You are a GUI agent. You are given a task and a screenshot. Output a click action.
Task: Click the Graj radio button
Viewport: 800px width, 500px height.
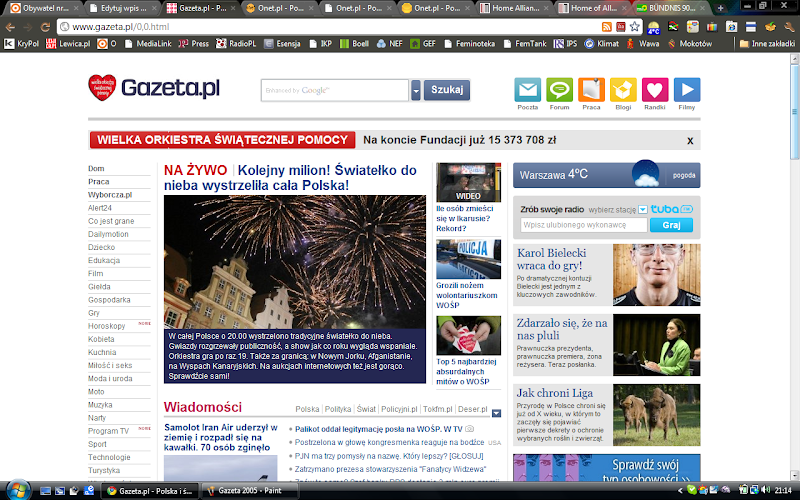671,225
